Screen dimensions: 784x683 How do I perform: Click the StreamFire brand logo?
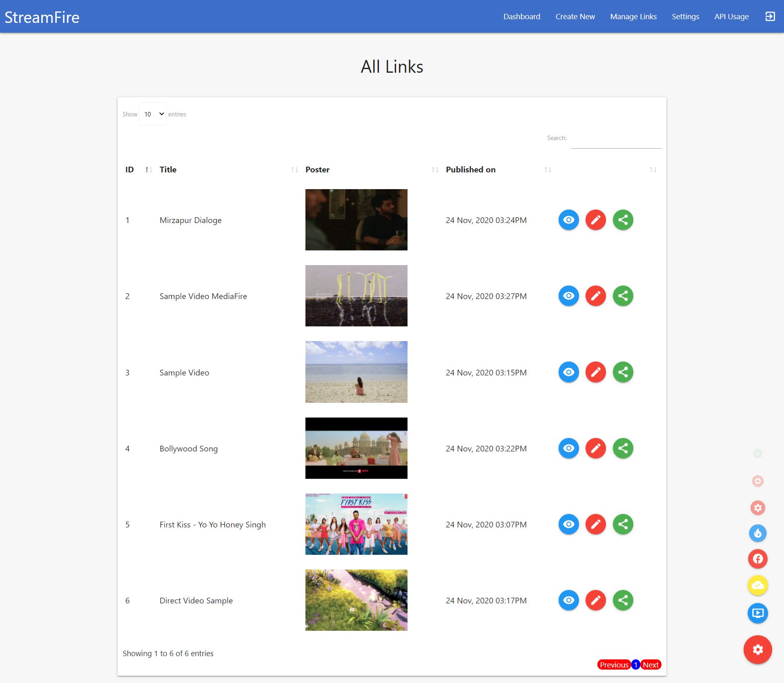tap(42, 17)
